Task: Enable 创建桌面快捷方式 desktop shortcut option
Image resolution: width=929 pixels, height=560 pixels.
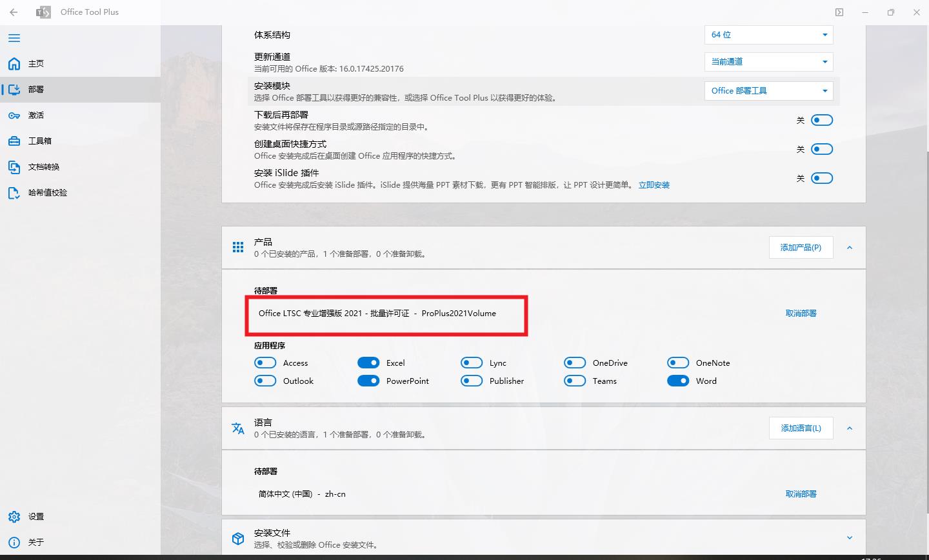Action: tap(822, 148)
